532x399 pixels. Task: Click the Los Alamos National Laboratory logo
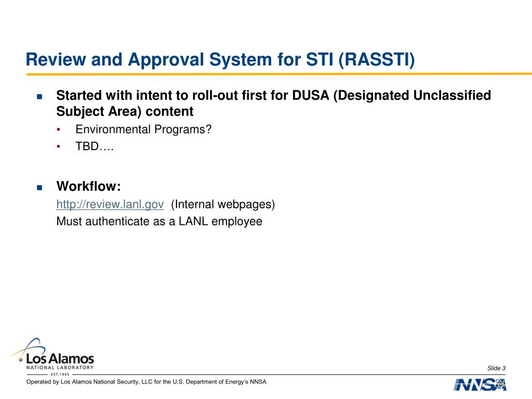pyautogui.click(x=53, y=356)
